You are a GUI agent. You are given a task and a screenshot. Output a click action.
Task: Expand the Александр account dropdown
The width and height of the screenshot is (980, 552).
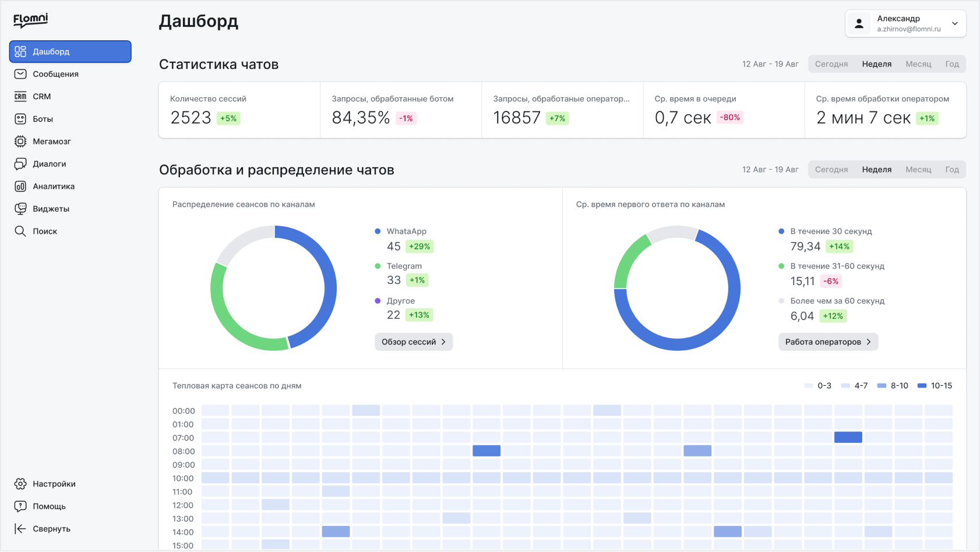point(954,23)
